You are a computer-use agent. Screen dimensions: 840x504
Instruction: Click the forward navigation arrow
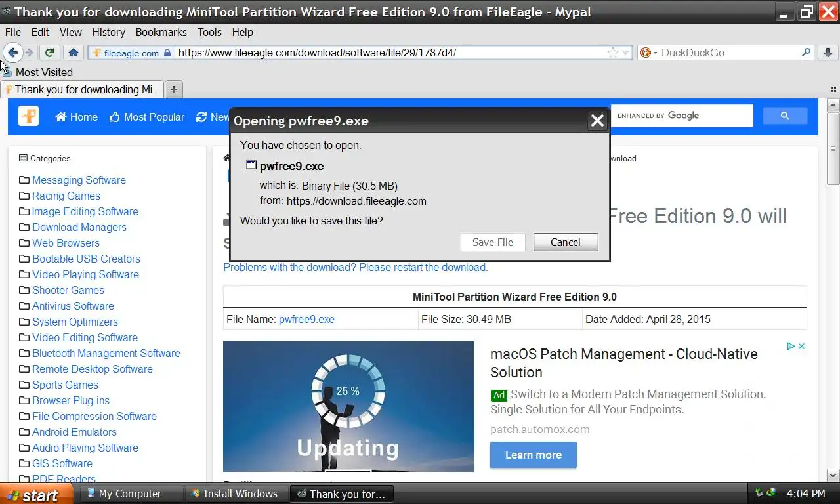(30, 52)
